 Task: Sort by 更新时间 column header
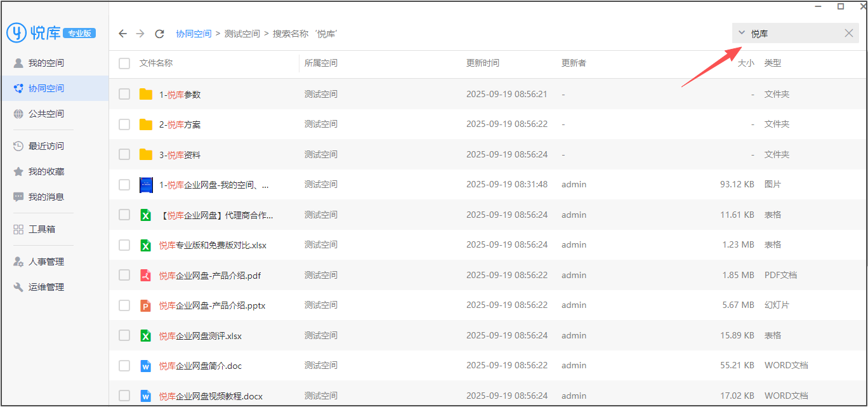coord(483,63)
